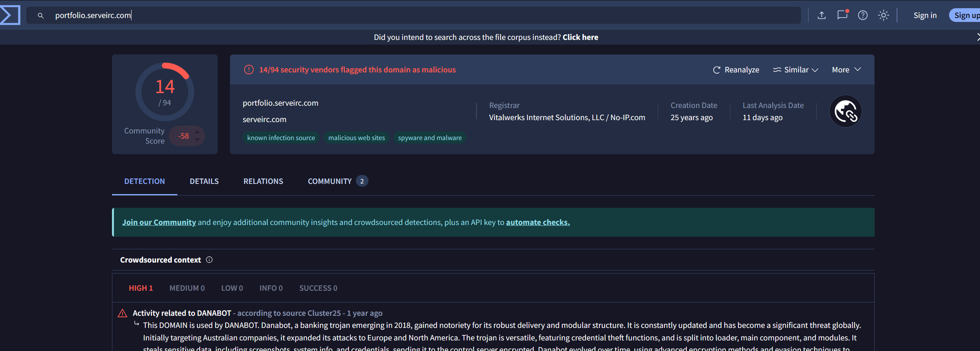Select the DETECTION tab
The width and height of the screenshot is (980, 351).
[x=144, y=181]
